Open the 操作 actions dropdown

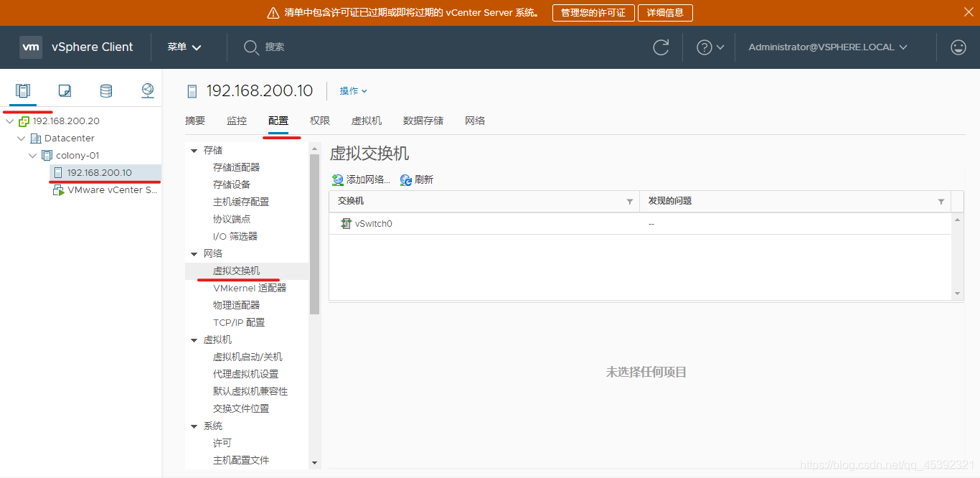point(354,91)
